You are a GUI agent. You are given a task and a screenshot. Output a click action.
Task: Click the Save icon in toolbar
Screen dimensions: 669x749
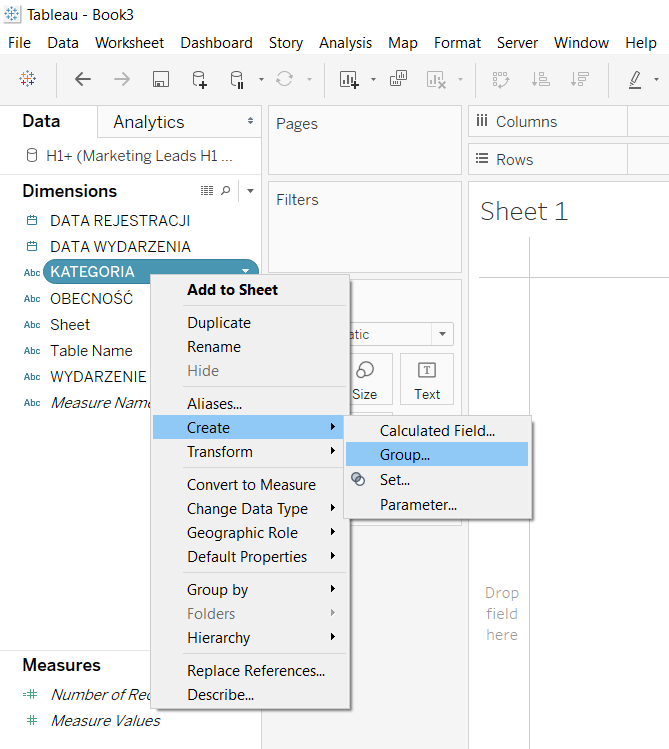click(x=160, y=79)
